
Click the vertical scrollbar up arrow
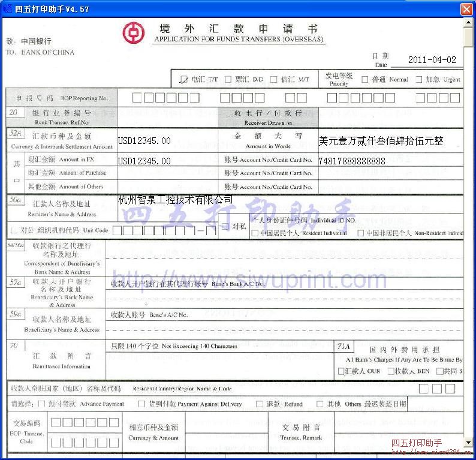point(468,22)
